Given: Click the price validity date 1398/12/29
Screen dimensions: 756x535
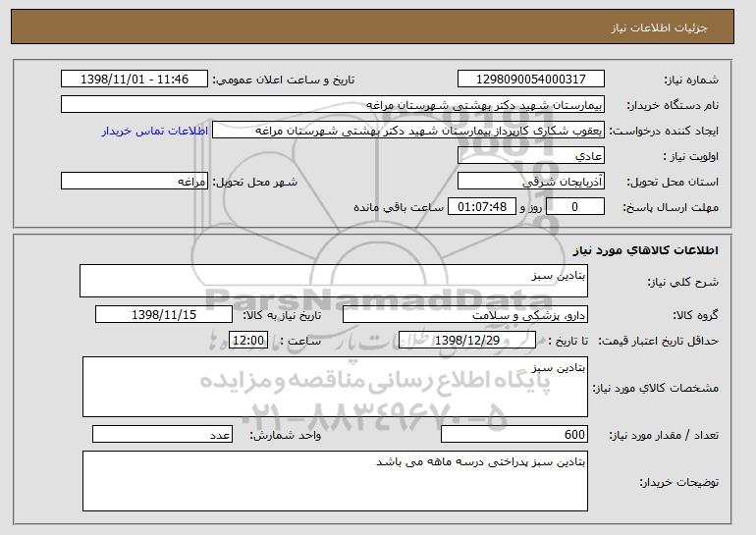Looking at the screenshot, I should click(x=467, y=341).
